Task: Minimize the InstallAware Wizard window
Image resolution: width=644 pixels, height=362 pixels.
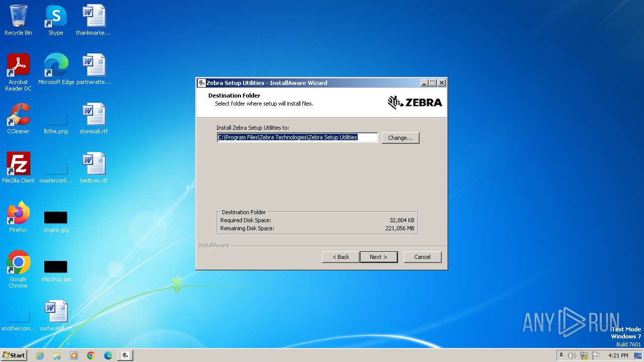Action: 424,83
